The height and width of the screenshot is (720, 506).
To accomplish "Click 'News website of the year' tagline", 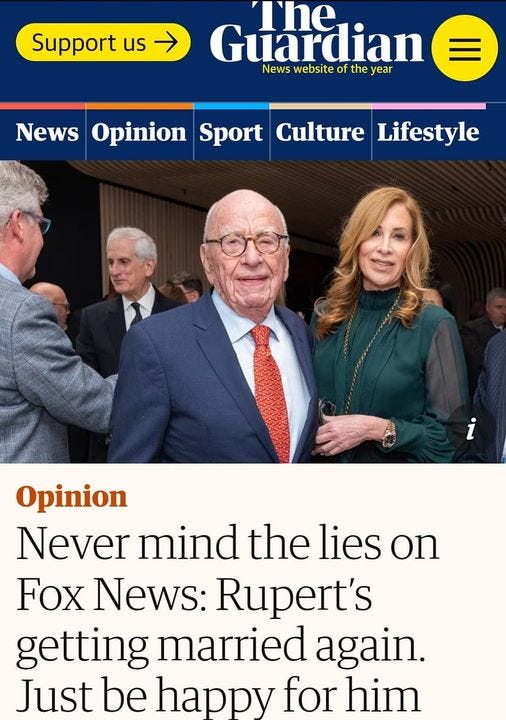I will (327, 69).
